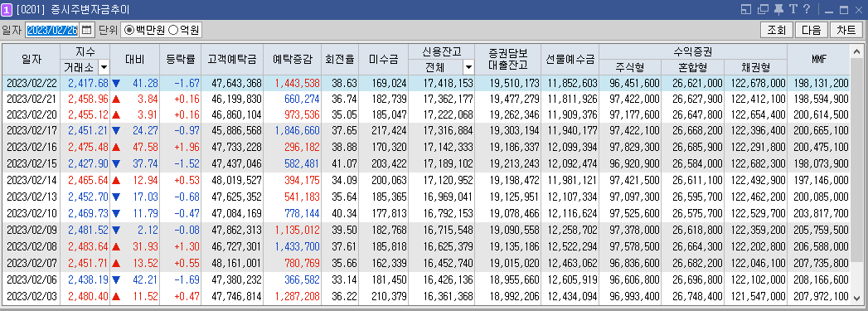The image size is (868, 311).
Task: Click the 회전율 column header
Action: (x=341, y=60)
